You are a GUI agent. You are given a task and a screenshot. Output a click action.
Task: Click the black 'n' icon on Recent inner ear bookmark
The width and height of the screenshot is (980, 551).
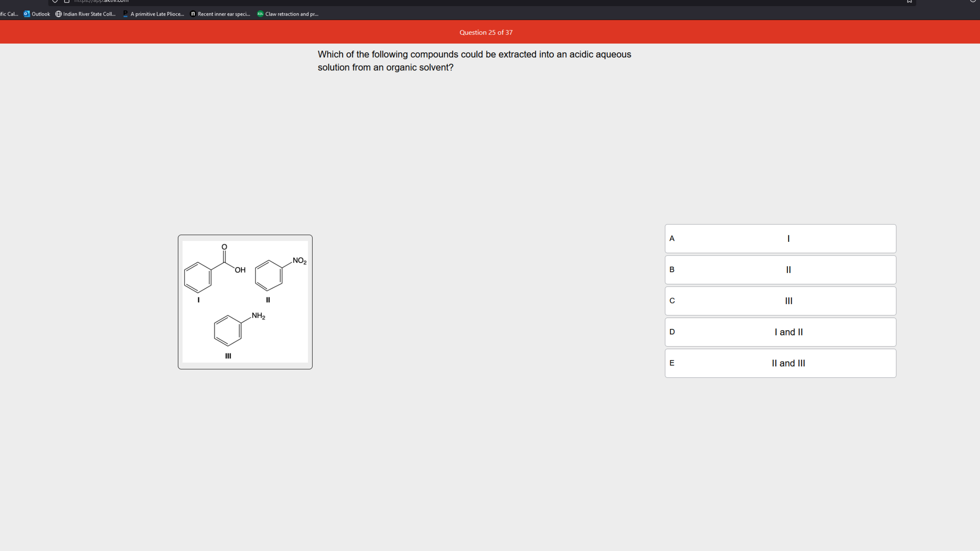pos(192,14)
